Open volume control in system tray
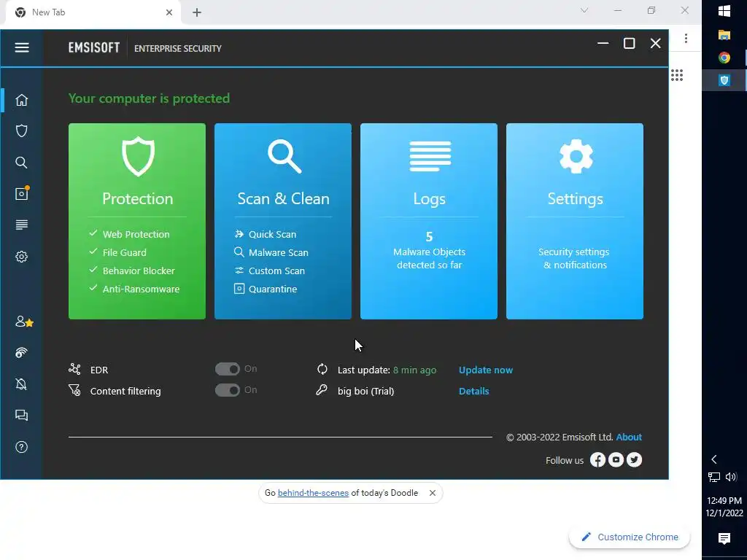 (x=731, y=477)
